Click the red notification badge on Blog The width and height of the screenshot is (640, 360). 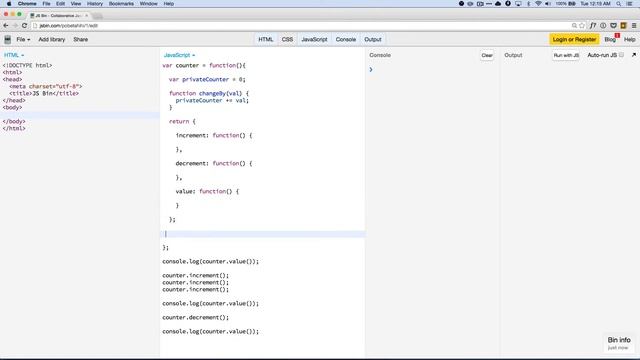click(617, 36)
